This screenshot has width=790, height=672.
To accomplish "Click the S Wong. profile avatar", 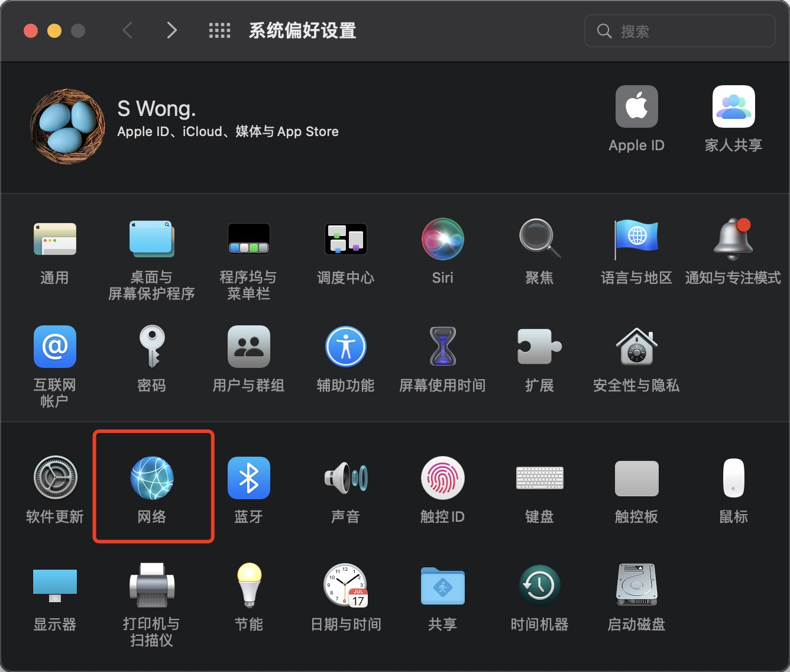I will pos(67,126).
